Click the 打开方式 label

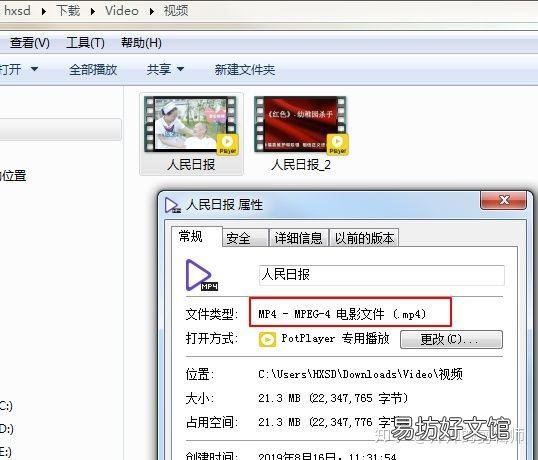coord(212,339)
